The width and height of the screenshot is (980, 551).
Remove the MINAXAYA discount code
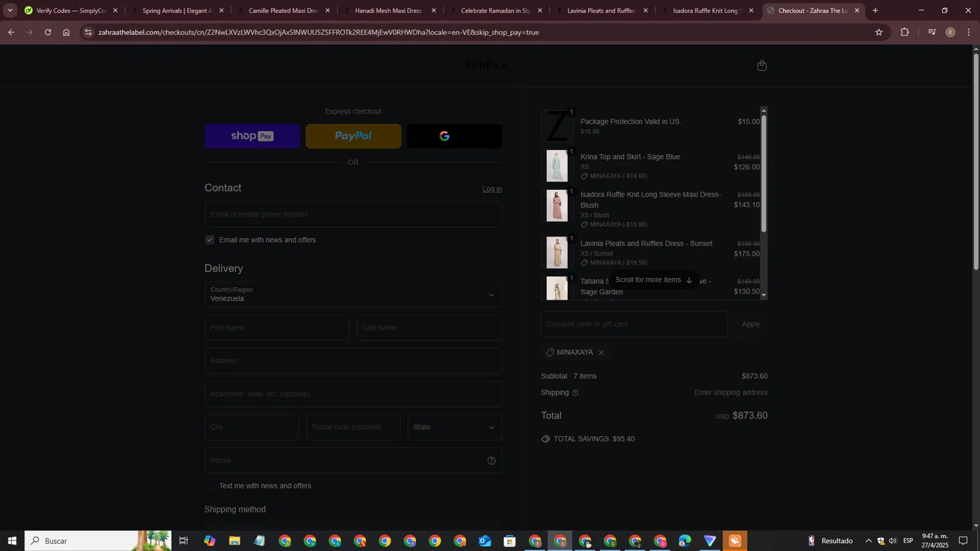[601, 353]
